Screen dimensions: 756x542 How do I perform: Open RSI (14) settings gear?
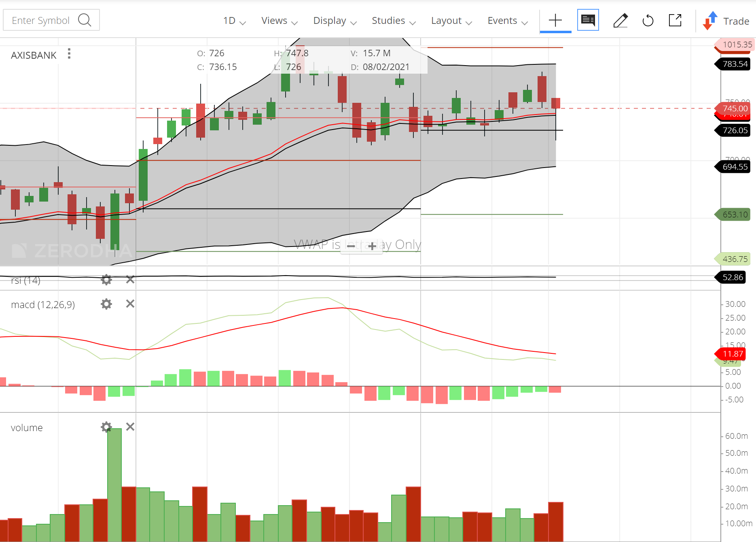tap(106, 280)
